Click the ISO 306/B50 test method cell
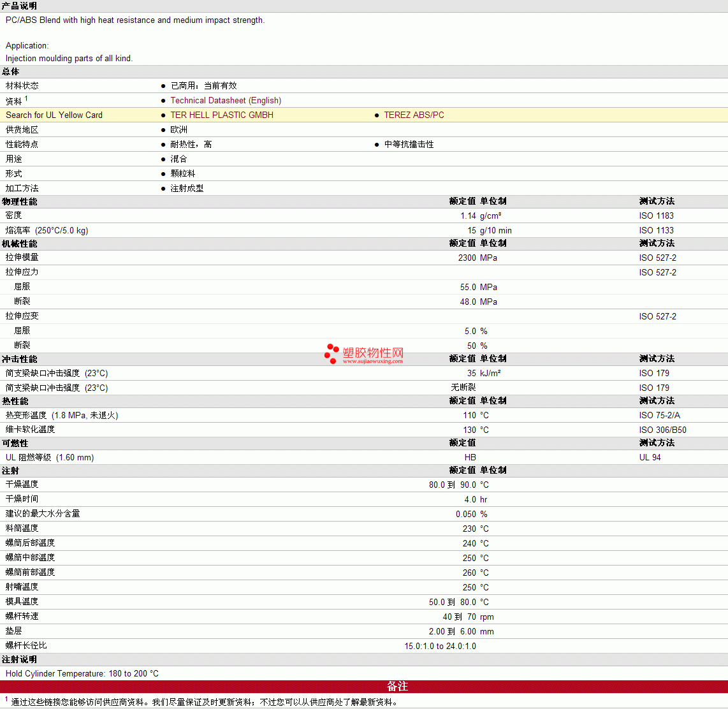 pyautogui.click(x=662, y=430)
